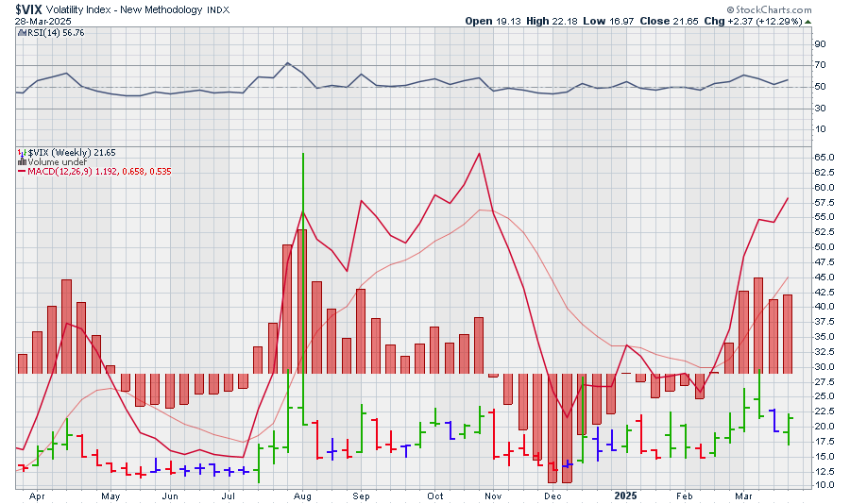Click the Aug label on the time axis
This screenshot has height=504, width=850.
click(302, 494)
